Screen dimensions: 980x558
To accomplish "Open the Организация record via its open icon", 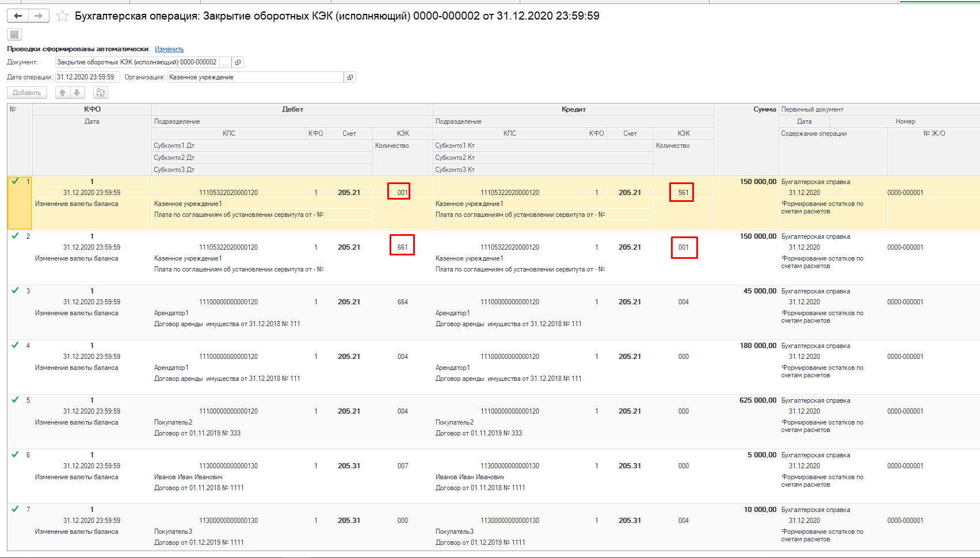I will [350, 77].
